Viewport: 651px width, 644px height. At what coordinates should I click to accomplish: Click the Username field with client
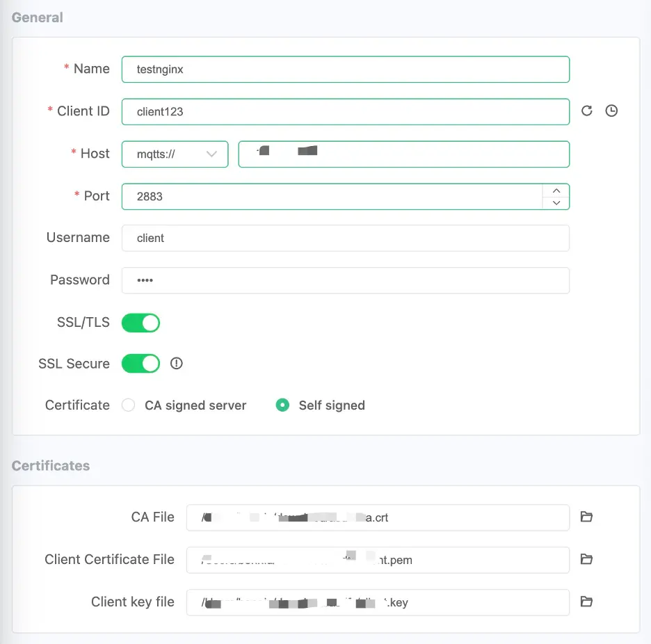pos(345,238)
